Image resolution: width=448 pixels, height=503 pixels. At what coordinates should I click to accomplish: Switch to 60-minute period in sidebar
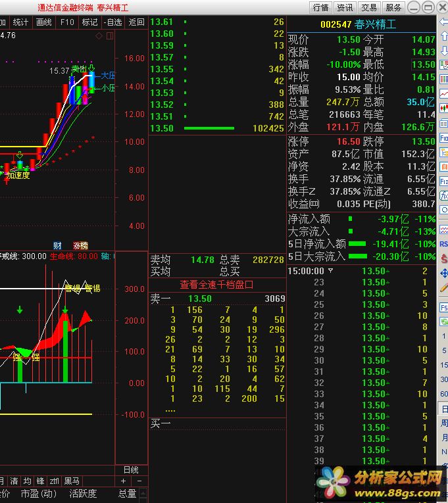(444, 394)
